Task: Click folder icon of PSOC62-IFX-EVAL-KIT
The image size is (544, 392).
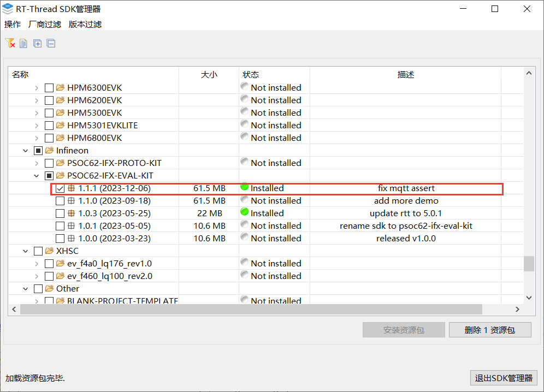Action: coord(61,175)
